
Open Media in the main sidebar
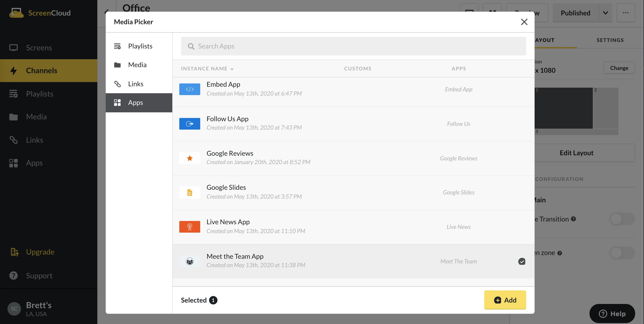tap(48, 117)
